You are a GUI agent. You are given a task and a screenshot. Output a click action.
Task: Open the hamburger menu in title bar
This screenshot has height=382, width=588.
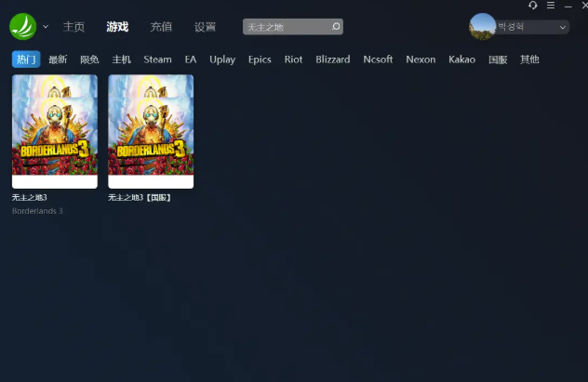coord(551,6)
